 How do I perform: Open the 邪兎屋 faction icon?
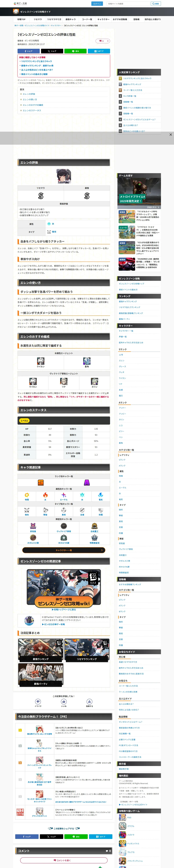(x=33, y=526)
